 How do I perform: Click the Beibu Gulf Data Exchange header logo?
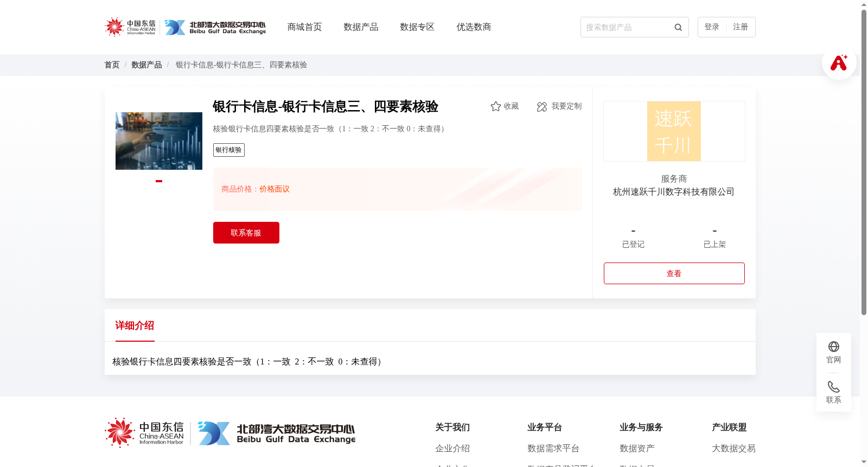(215, 27)
